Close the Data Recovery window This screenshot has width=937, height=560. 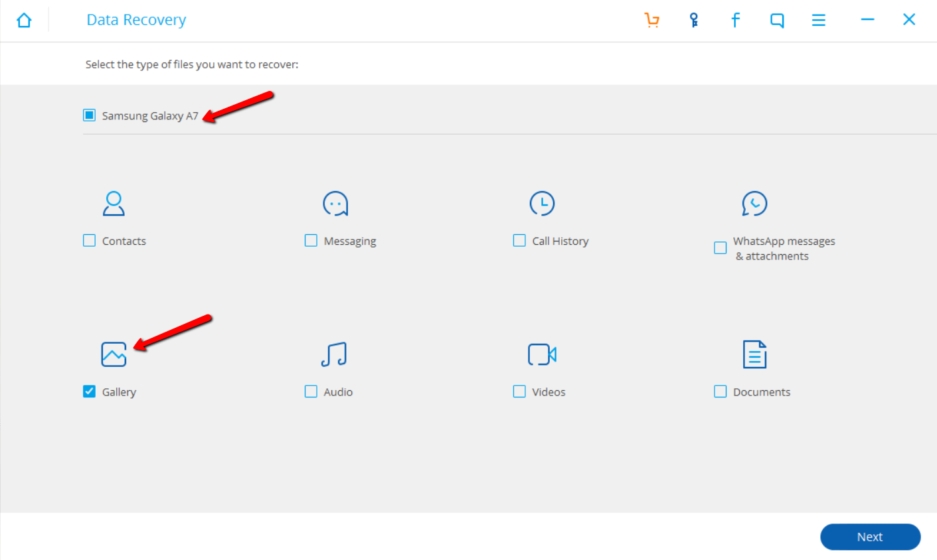[x=909, y=20]
